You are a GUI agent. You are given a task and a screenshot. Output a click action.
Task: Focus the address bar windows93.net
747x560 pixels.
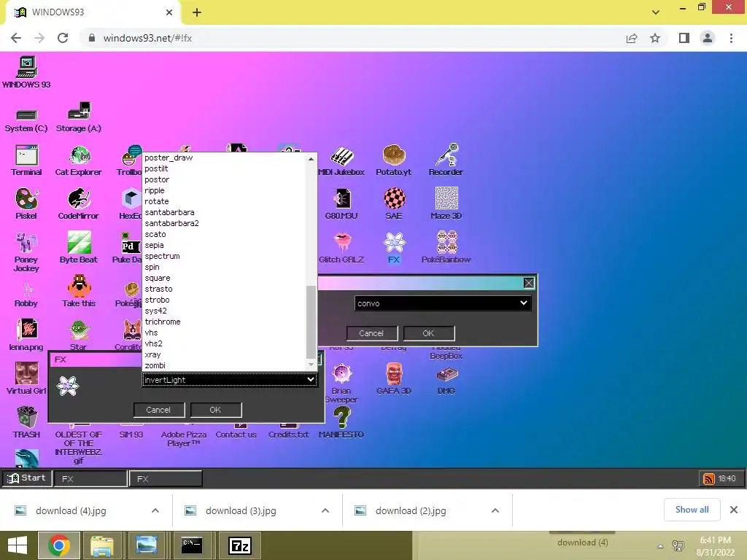(x=352, y=38)
